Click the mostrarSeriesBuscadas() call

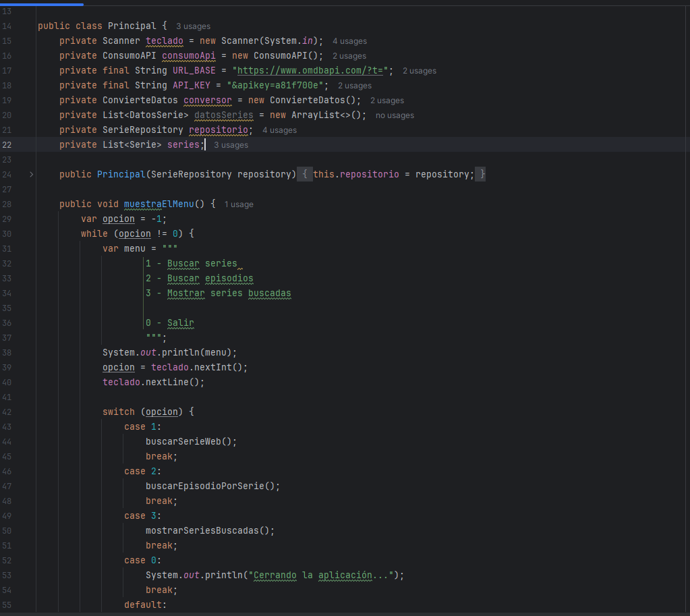click(210, 530)
